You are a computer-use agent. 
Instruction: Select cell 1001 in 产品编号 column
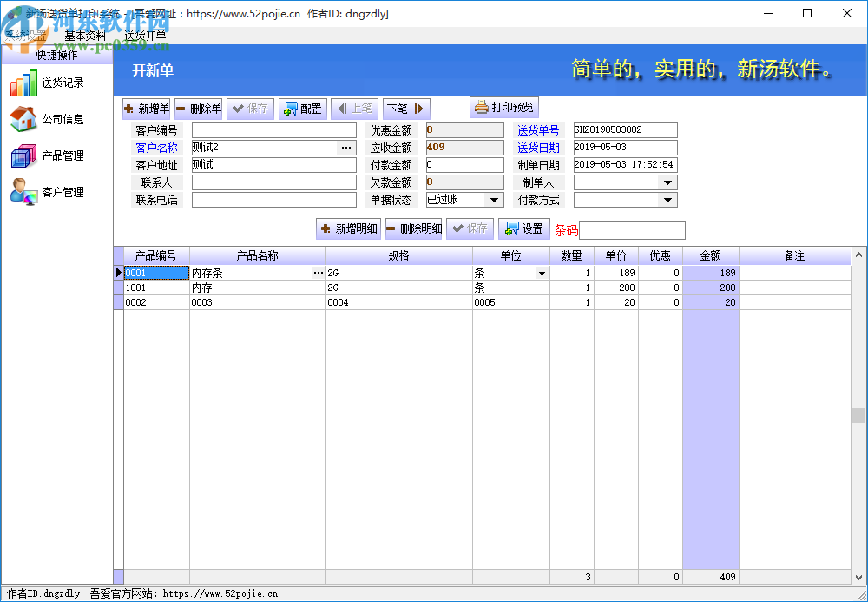156,288
